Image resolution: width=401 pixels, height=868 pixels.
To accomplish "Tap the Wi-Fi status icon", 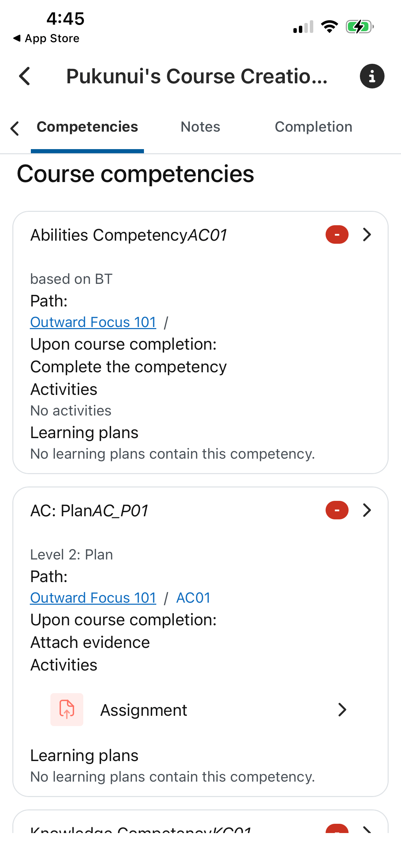I will click(x=329, y=27).
